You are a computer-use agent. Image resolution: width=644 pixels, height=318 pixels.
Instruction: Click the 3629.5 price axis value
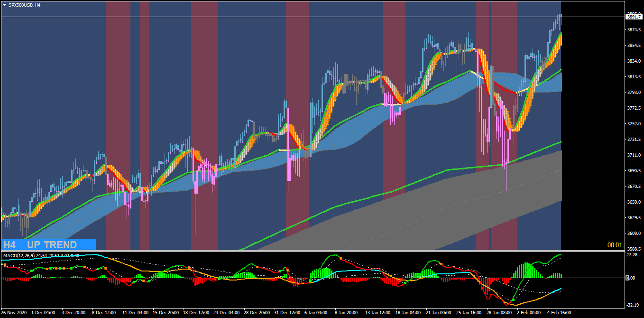coord(634,218)
